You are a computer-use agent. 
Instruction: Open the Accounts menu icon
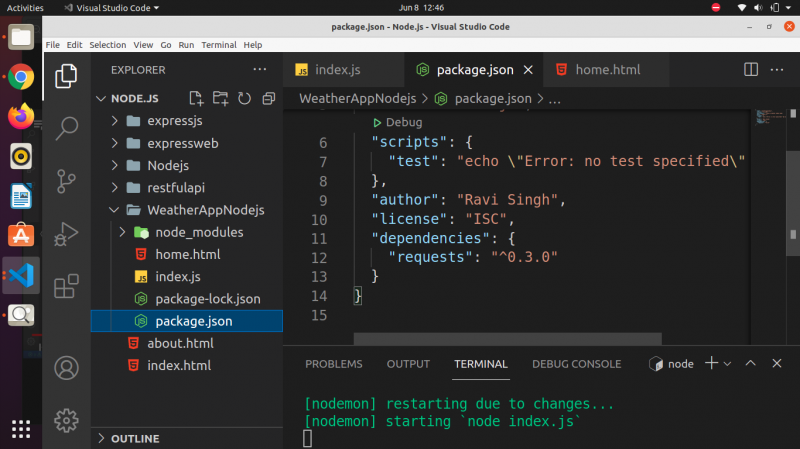pos(66,368)
